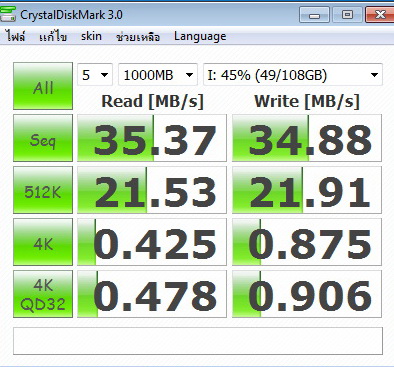Open the Language menu

click(200, 36)
